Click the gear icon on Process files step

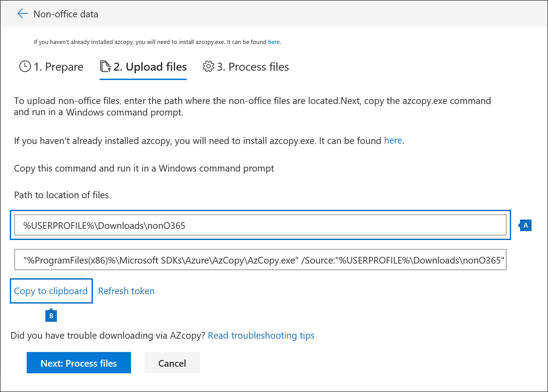pyautogui.click(x=208, y=67)
